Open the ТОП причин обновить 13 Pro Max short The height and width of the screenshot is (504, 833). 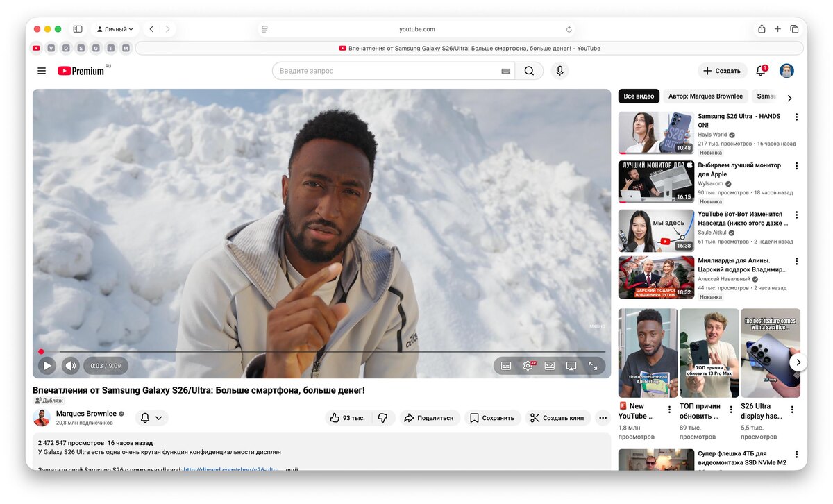(709, 353)
